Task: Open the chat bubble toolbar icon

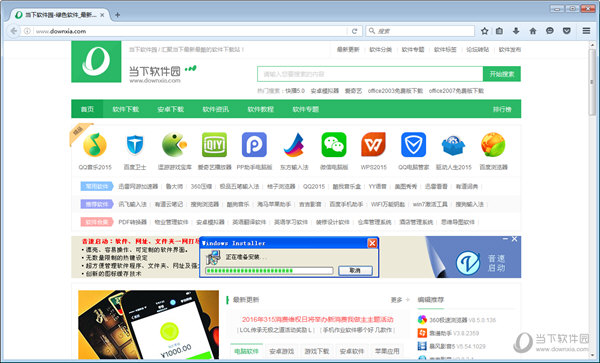Action: [550, 31]
